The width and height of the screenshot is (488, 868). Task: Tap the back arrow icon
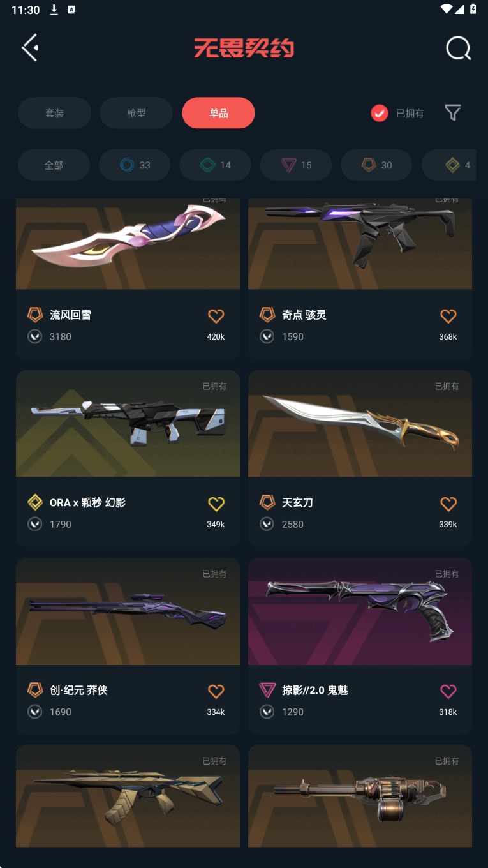pyautogui.click(x=30, y=48)
